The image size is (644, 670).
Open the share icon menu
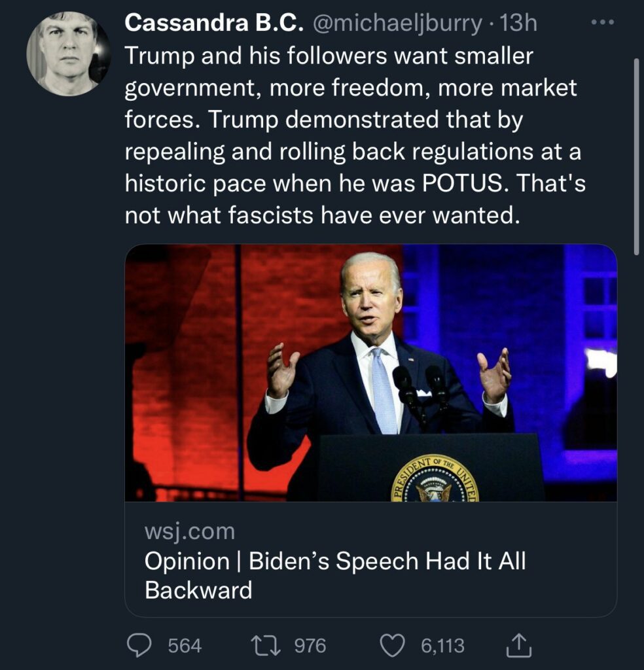pyautogui.click(x=519, y=646)
